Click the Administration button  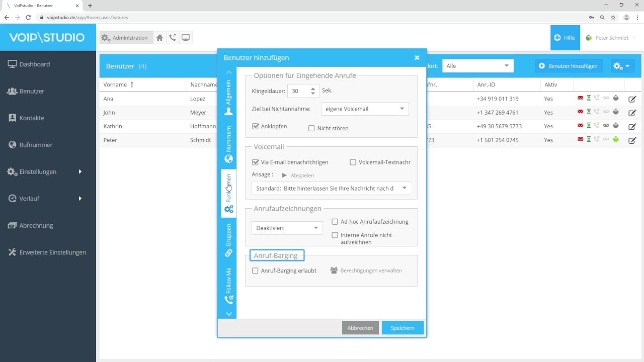coord(126,38)
